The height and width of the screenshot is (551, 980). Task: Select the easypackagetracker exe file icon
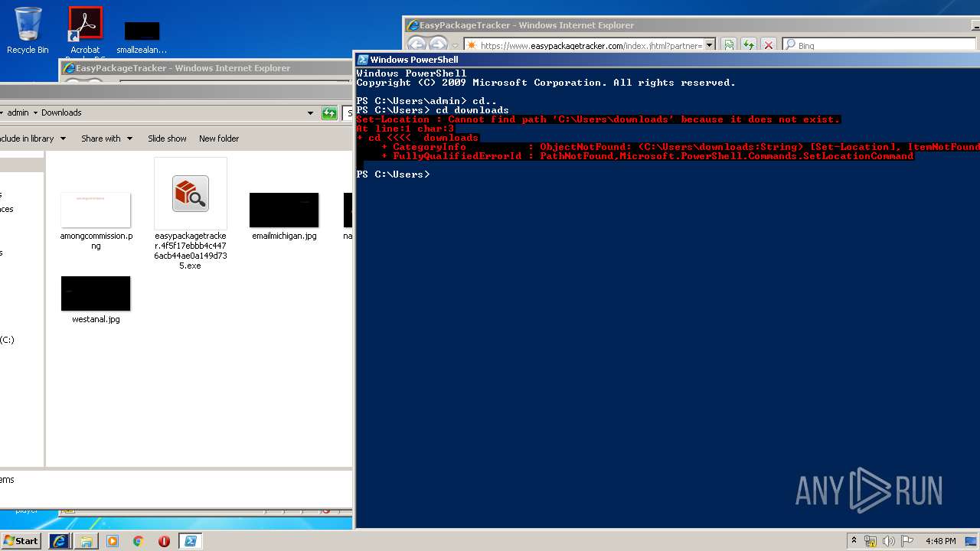point(191,194)
